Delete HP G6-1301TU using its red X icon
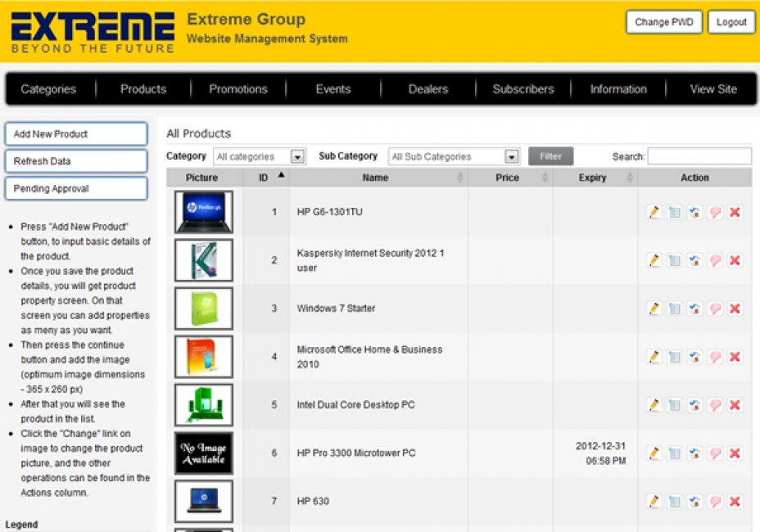Viewport: 760px width, 532px height. [735, 212]
